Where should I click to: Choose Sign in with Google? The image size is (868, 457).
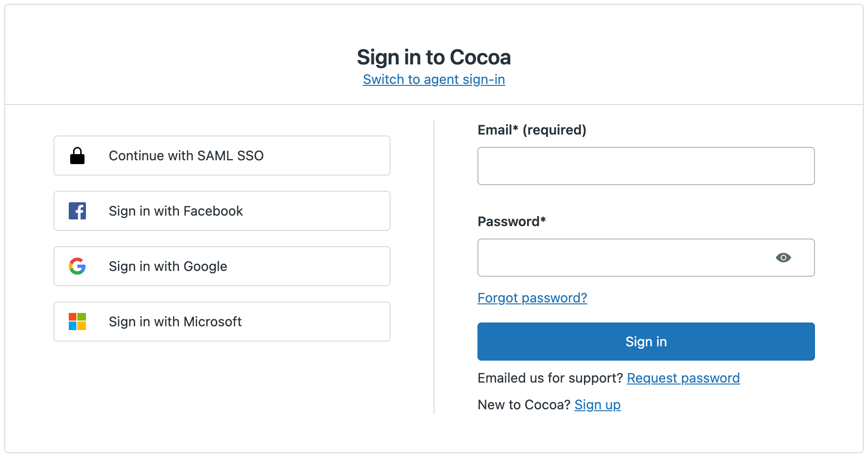pyautogui.click(x=222, y=266)
